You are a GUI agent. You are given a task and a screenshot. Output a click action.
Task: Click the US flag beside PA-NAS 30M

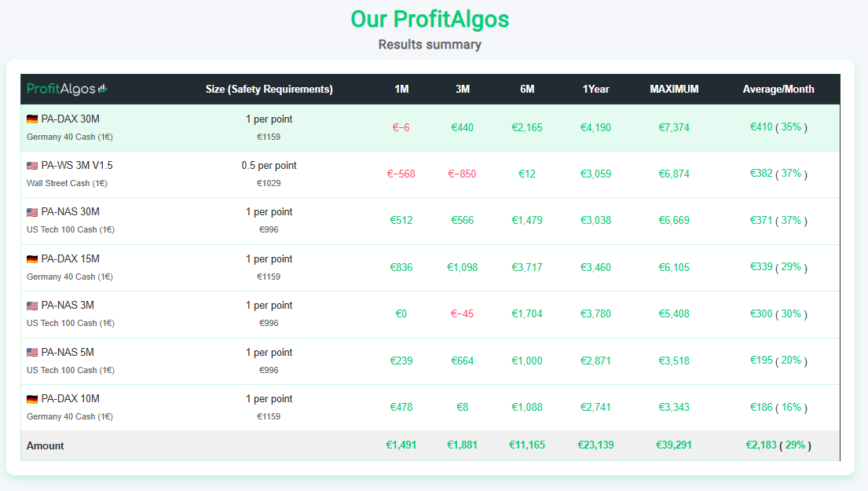(x=32, y=212)
